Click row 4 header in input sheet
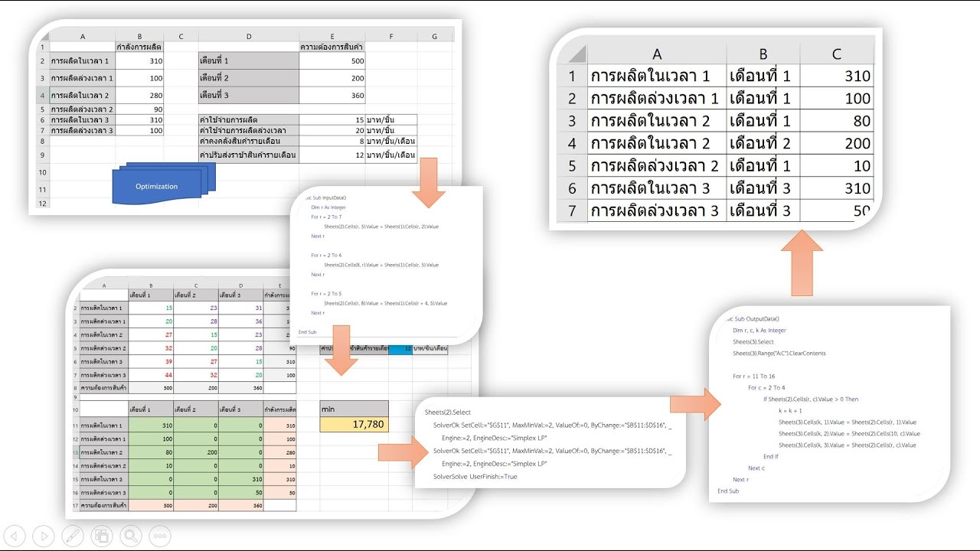The width and height of the screenshot is (980, 551). 44,96
